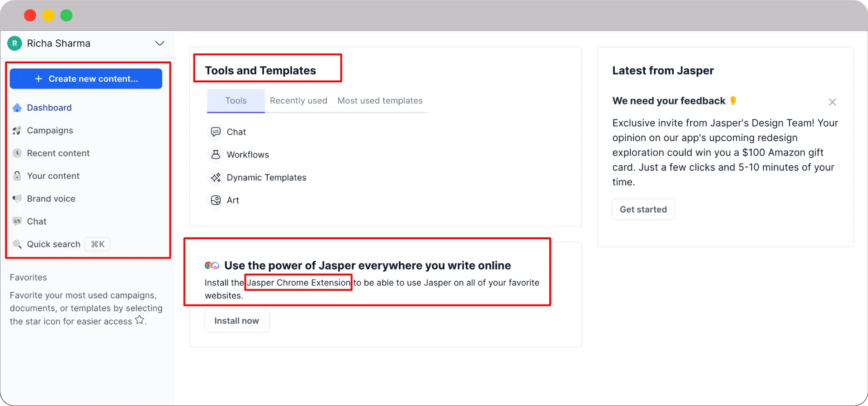Open Dynamic Templates from the tools list
This screenshot has width=868, height=406.
coord(257,177)
